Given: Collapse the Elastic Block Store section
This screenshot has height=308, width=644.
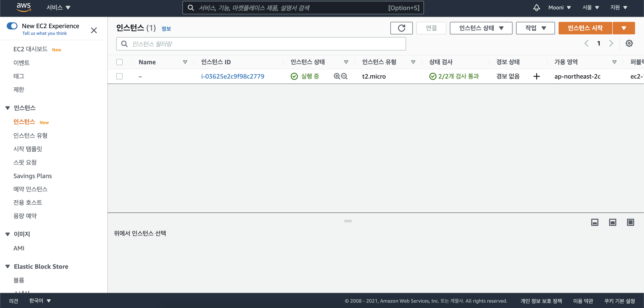Looking at the screenshot, I should point(8,266).
